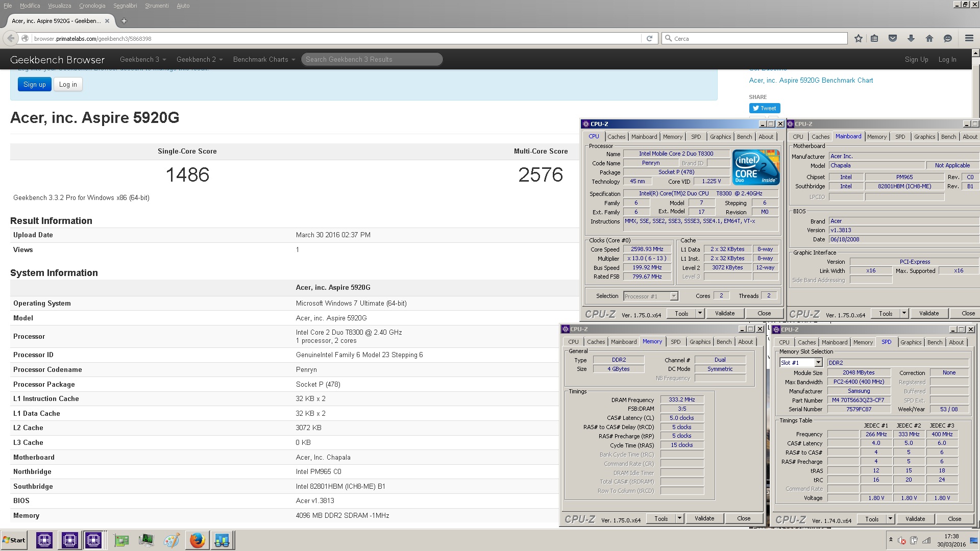Open Tools dropdown arrow in CPU-Z Memory window

(x=679, y=518)
